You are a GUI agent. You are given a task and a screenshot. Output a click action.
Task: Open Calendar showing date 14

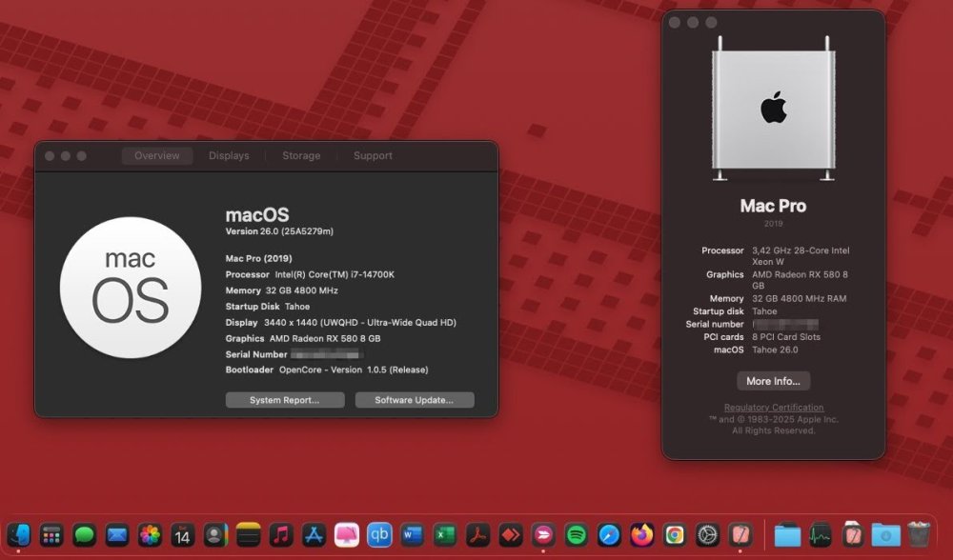click(x=182, y=535)
